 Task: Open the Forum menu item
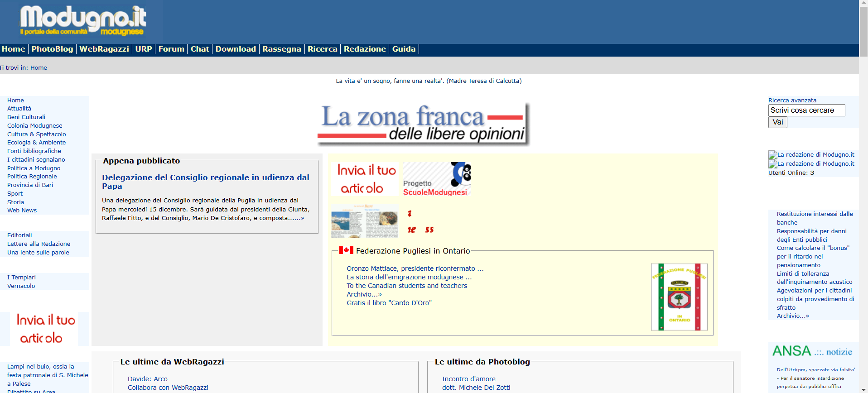tap(171, 49)
